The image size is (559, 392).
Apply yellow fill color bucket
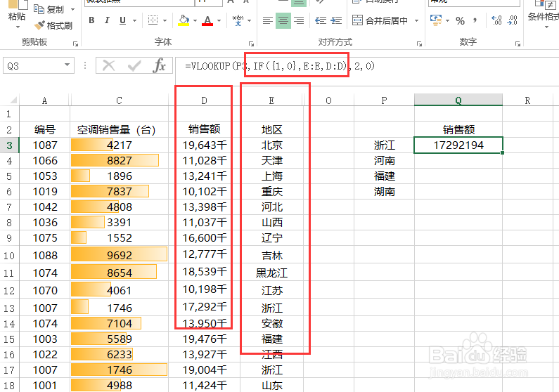pos(184,20)
